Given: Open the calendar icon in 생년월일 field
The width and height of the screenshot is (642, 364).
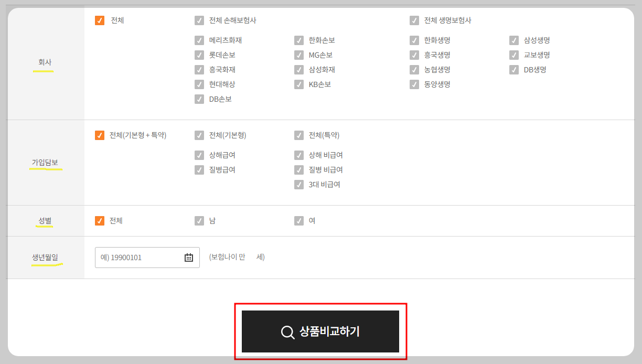Looking at the screenshot, I should (x=188, y=257).
